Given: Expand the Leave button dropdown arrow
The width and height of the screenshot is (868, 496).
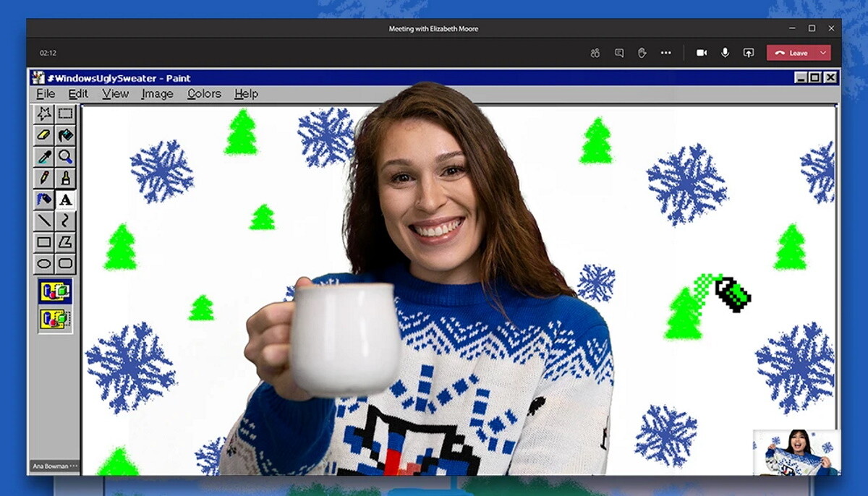Looking at the screenshot, I should click(x=823, y=53).
